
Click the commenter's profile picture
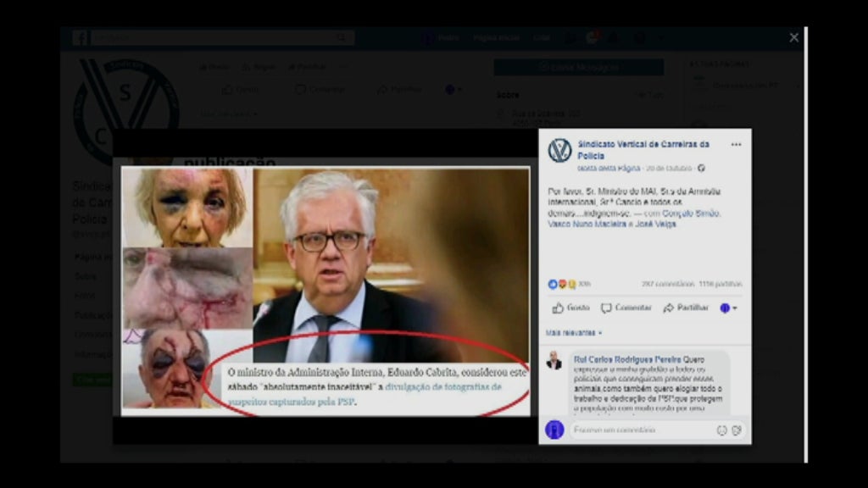(x=554, y=361)
